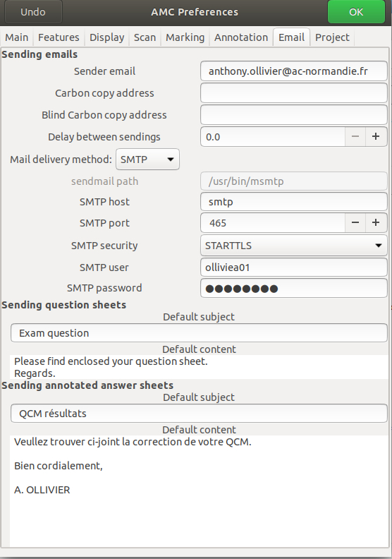The width and height of the screenshot is (392, 559).
Task: Decrement the SMTP port number
Action: pyautogui.click(x=355, y=223)
